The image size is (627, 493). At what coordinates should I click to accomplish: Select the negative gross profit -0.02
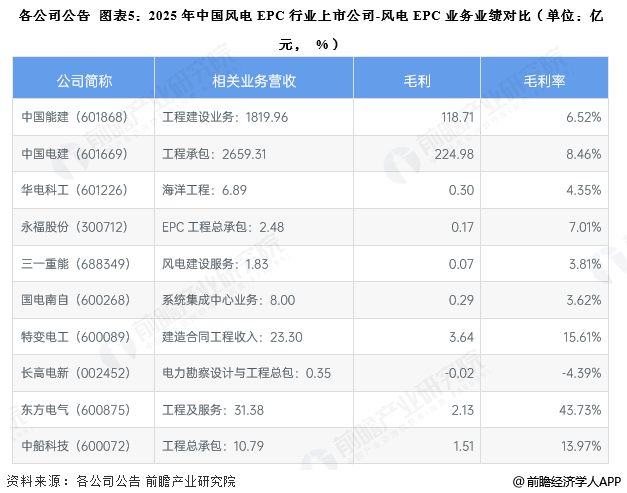[x=459, y=373]
